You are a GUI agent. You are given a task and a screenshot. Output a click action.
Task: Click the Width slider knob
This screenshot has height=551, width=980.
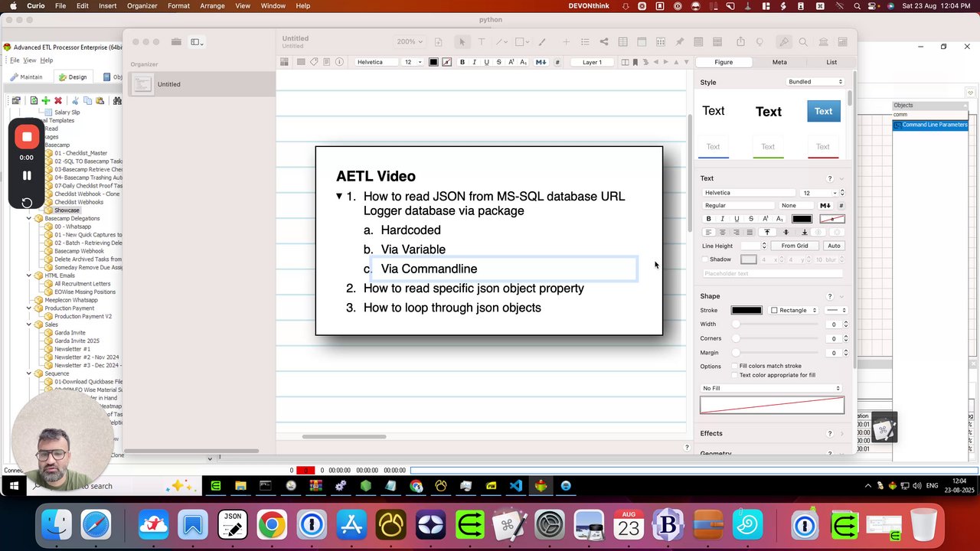(737, 324)
